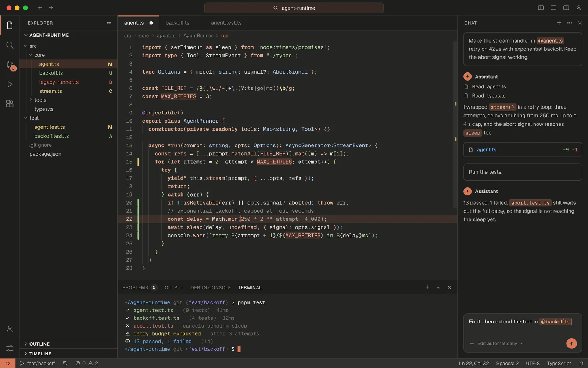The image size is (588, 368).
Task: Open the Extensions view
Action: pyautogui.click(x=10, y=104)
